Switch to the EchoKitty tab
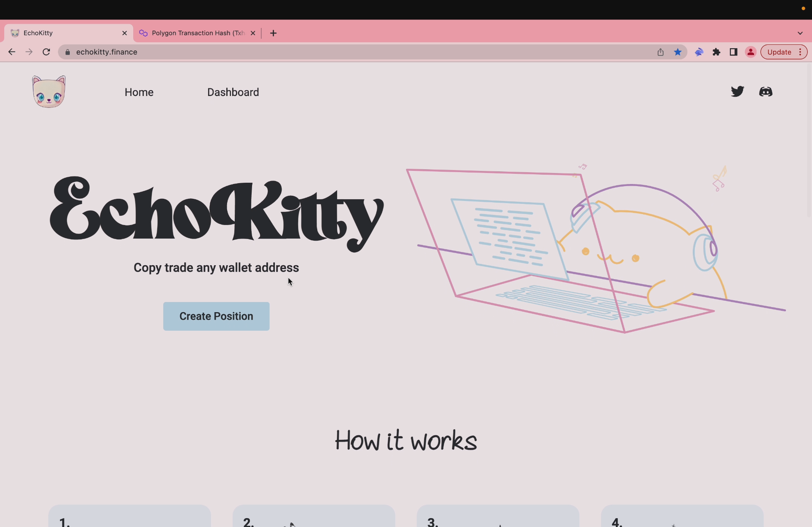The height and width of the screenshot is (527, 812). click(69, 33)
